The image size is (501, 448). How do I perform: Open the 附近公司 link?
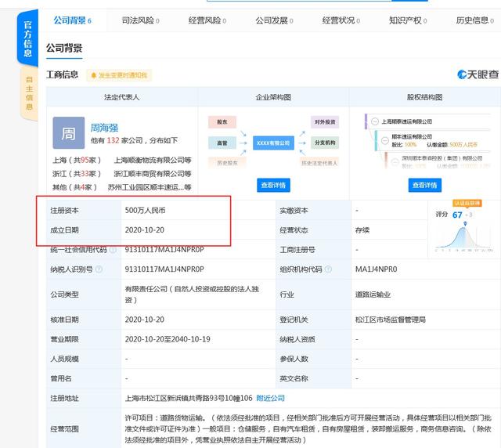click(272, 398)
